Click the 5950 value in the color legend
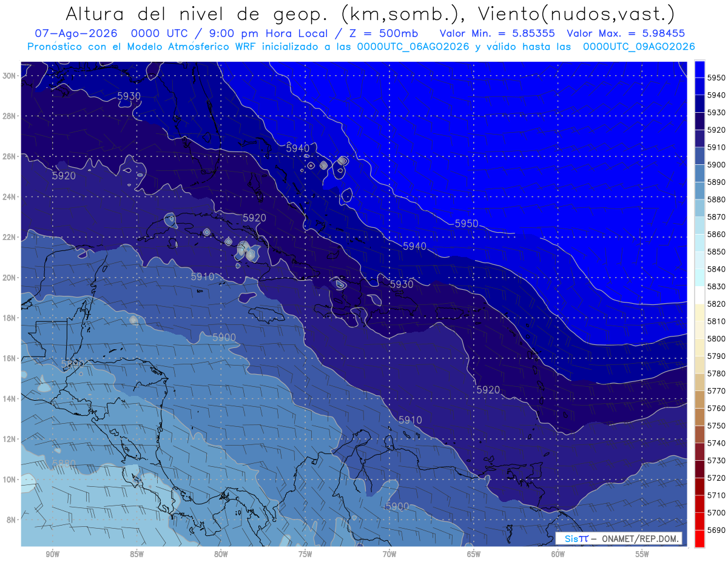This screenshot has width=728, height=562. pyautogui.click(x=716, y=78)
